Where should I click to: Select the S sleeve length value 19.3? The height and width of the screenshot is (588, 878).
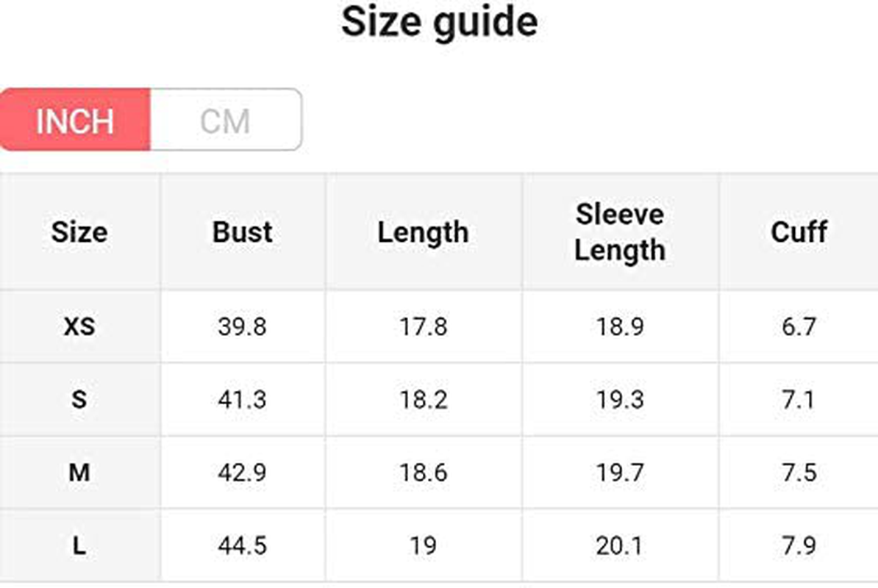(x=620, y=399)
